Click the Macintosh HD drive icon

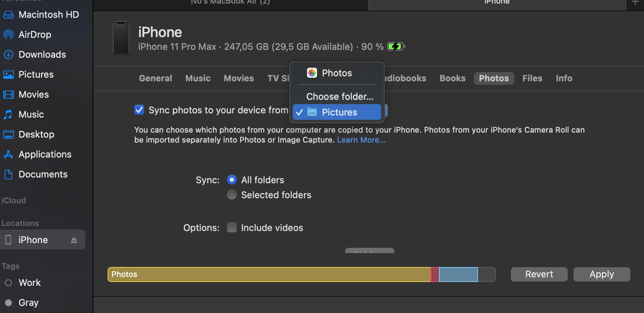[9, 15]
